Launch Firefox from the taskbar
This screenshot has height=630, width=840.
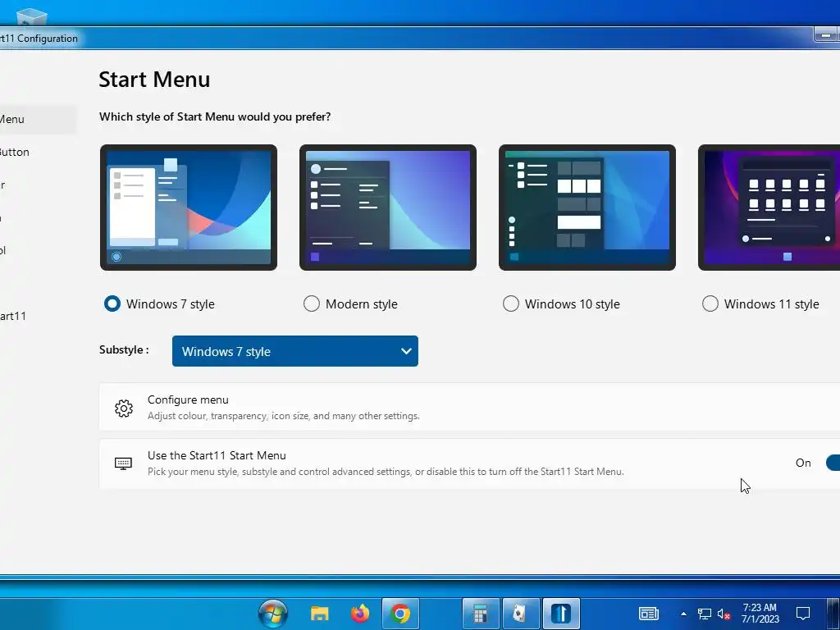[x=360, y=614]
